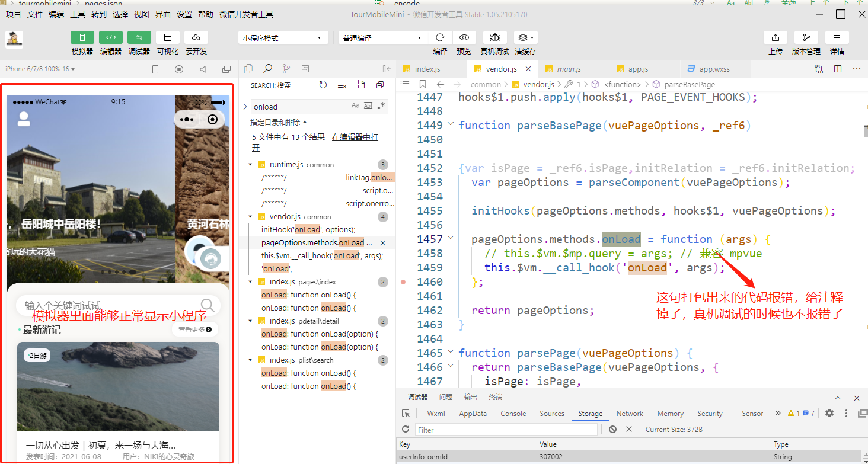Viewport: 868px width, 464px height.
Task: Open 版本管理 version control
Action: point(806,37)
